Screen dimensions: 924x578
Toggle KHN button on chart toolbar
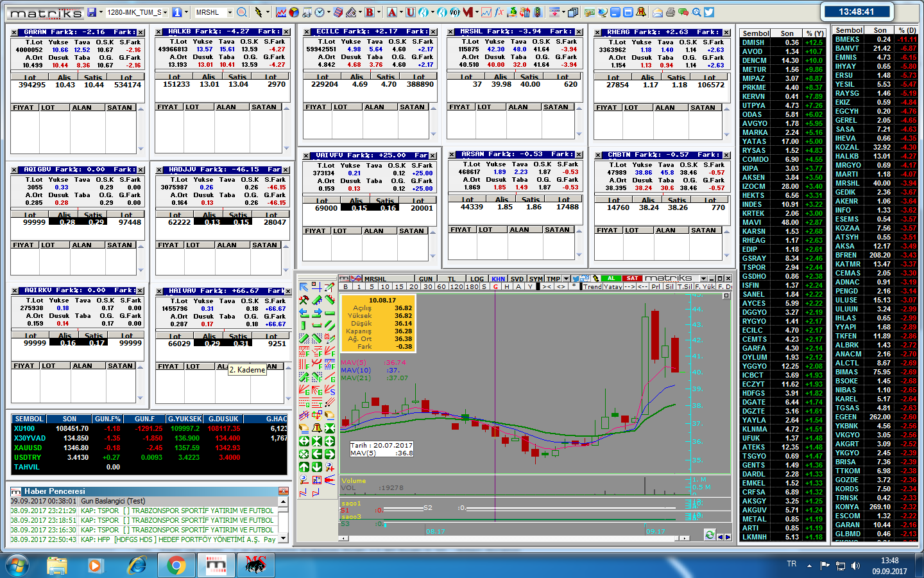coord(498,279)
